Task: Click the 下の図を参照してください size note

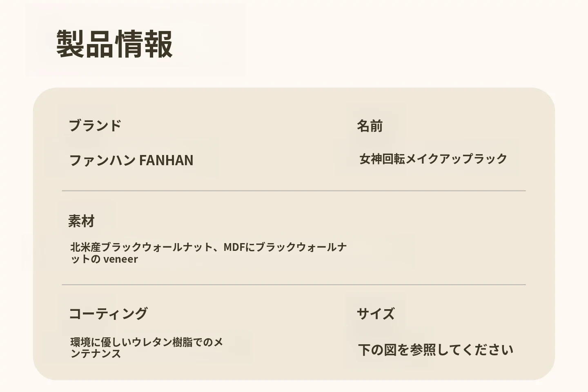Action: pyautogui.click(x=436, y=350)
